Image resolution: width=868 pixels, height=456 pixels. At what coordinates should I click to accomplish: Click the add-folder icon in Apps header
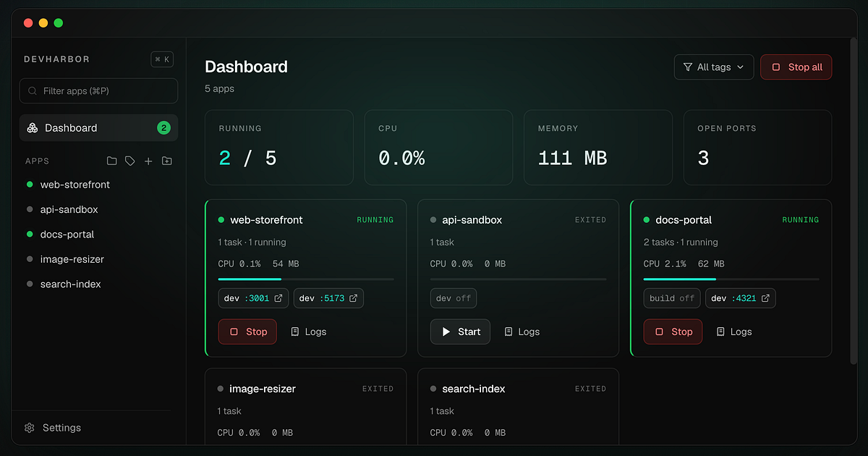pos(167,161)
